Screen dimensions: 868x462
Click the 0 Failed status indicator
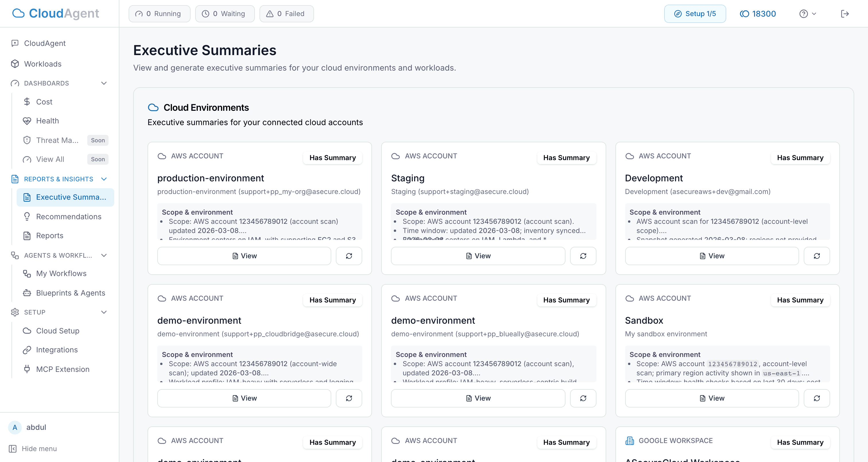(286, 13)
